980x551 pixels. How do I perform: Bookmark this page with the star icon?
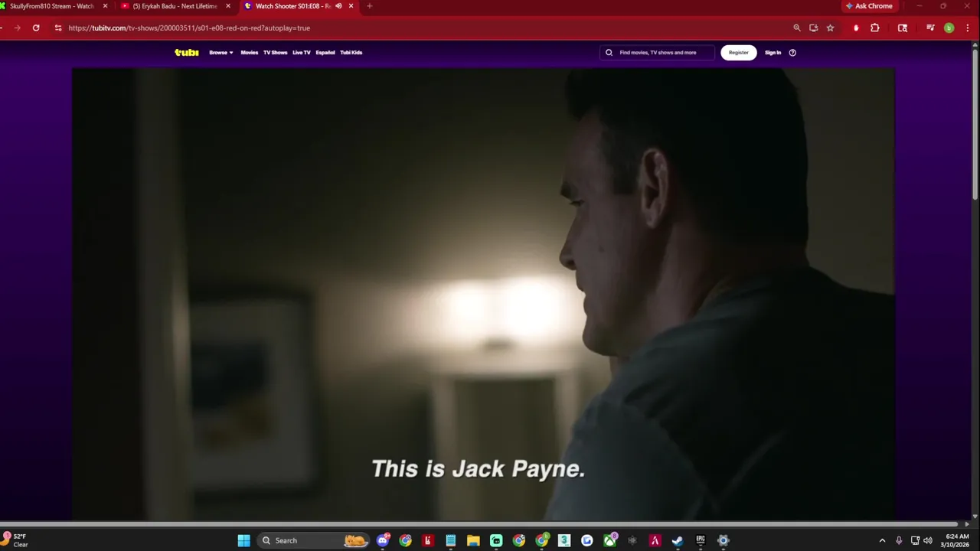click(830, 28)
